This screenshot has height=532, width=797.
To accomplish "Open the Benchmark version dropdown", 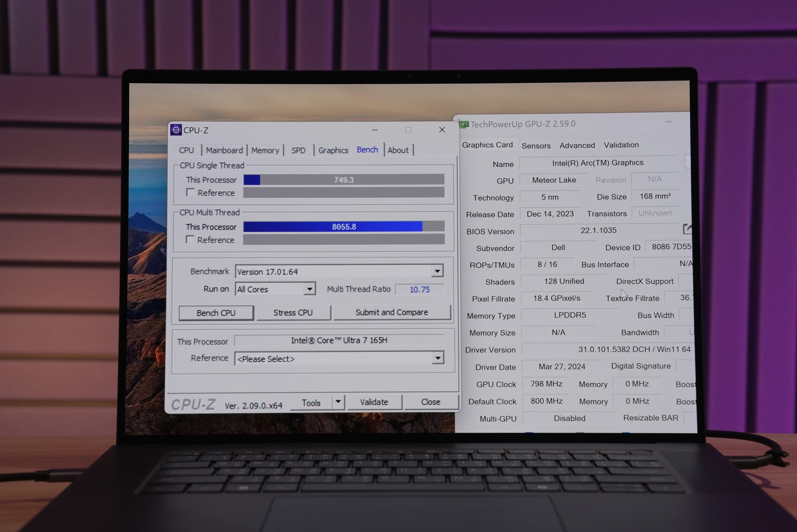I will (x=437, y=271).
